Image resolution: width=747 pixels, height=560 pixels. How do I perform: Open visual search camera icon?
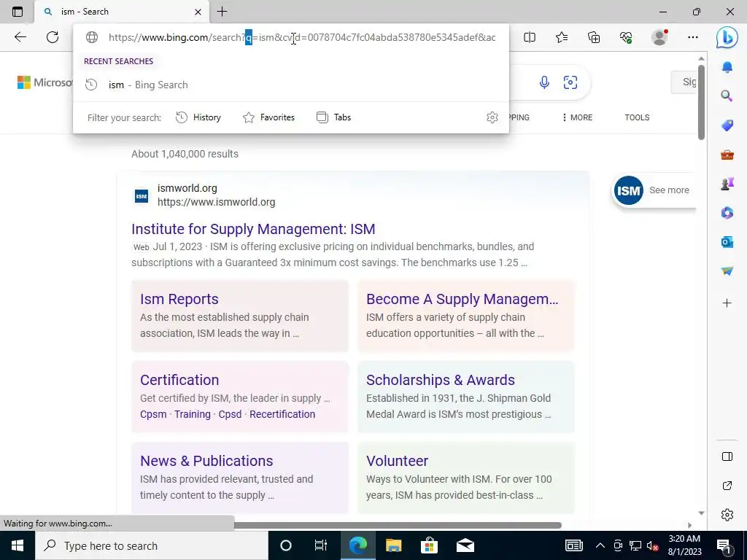[x=570, y=82]
